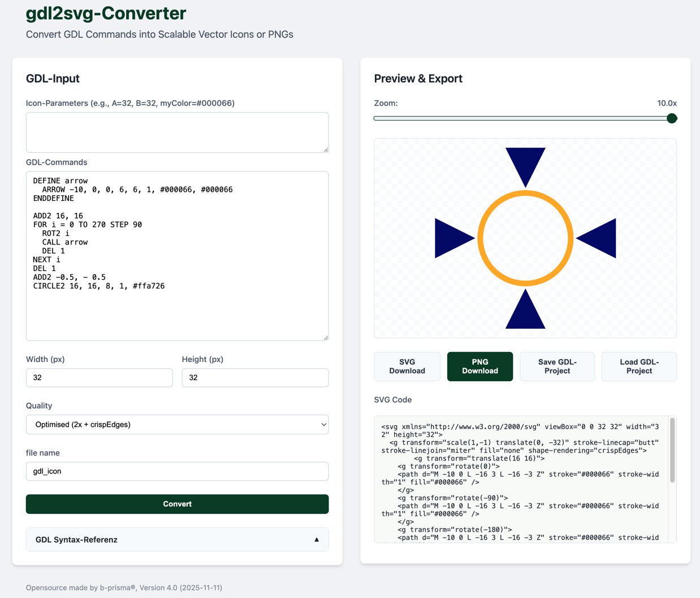Click the resize grip of Icon-Parameters textarea

coord(325,149)
